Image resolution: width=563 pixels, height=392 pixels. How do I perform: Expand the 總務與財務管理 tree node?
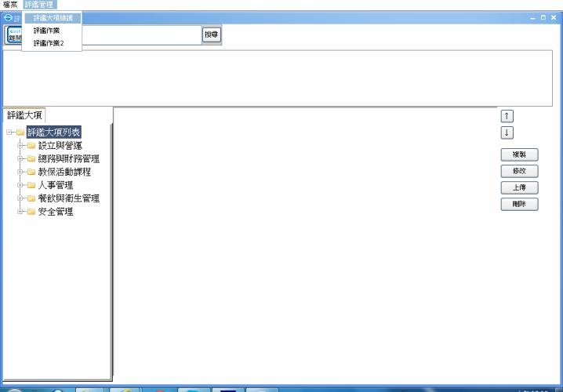20,159
